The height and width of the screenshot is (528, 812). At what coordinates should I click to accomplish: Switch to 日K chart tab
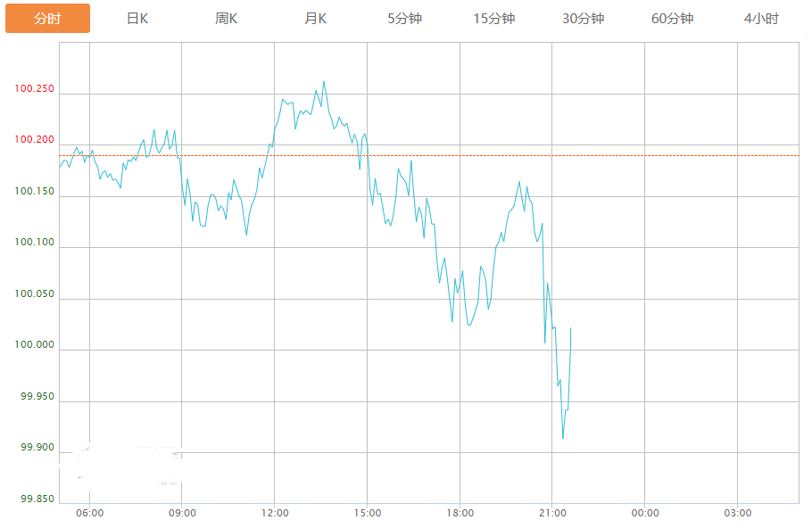click(137, 19)
